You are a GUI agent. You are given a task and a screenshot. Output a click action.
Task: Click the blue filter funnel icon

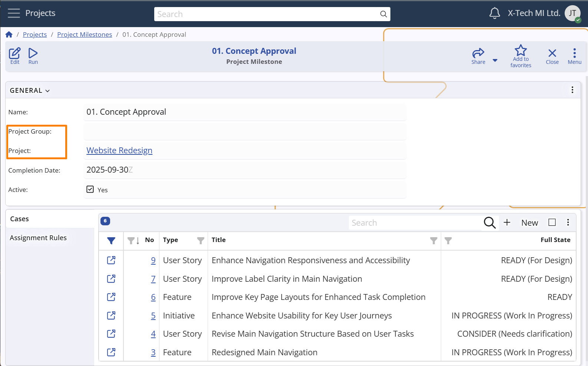[x=111, y=241]
